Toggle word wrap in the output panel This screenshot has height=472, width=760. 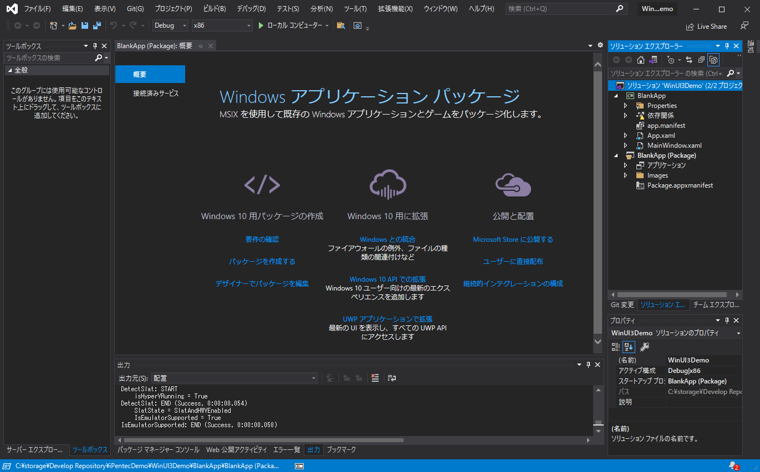click(x=392, y=378)
